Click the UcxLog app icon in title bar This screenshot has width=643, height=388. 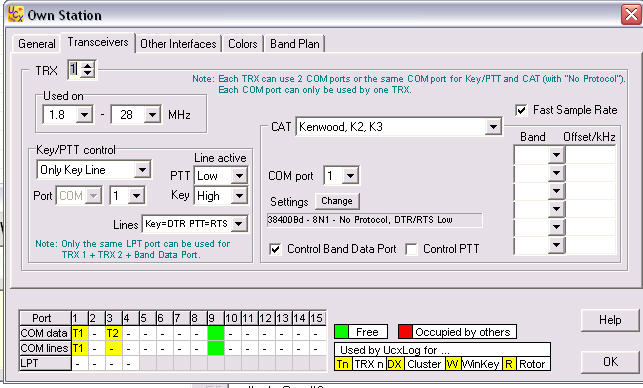click(15, 15)
